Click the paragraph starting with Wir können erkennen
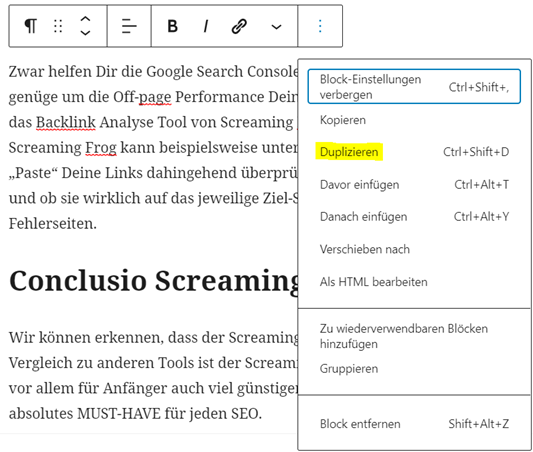Image resolution: width=533 pixels, height=452 pixels. click(x=153, y=375)
